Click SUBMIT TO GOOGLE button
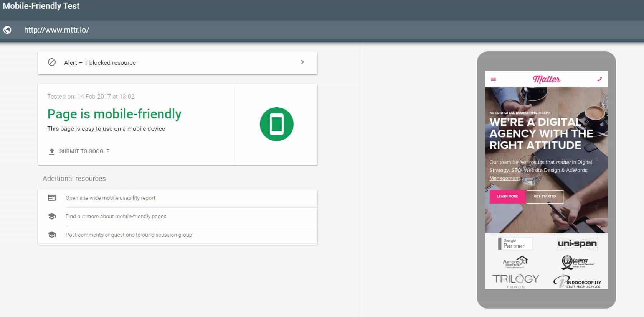This screenshot has height=317, width=644. (x=84, y=151)
